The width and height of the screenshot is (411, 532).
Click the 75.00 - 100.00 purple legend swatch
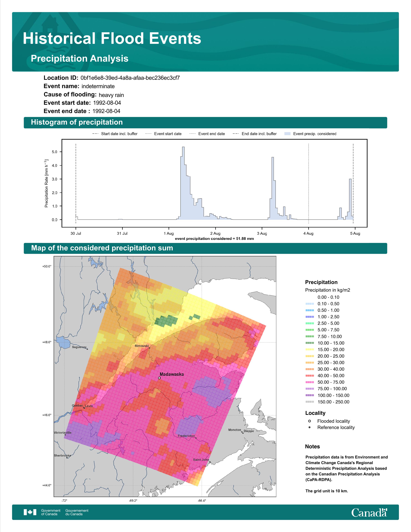310,389
